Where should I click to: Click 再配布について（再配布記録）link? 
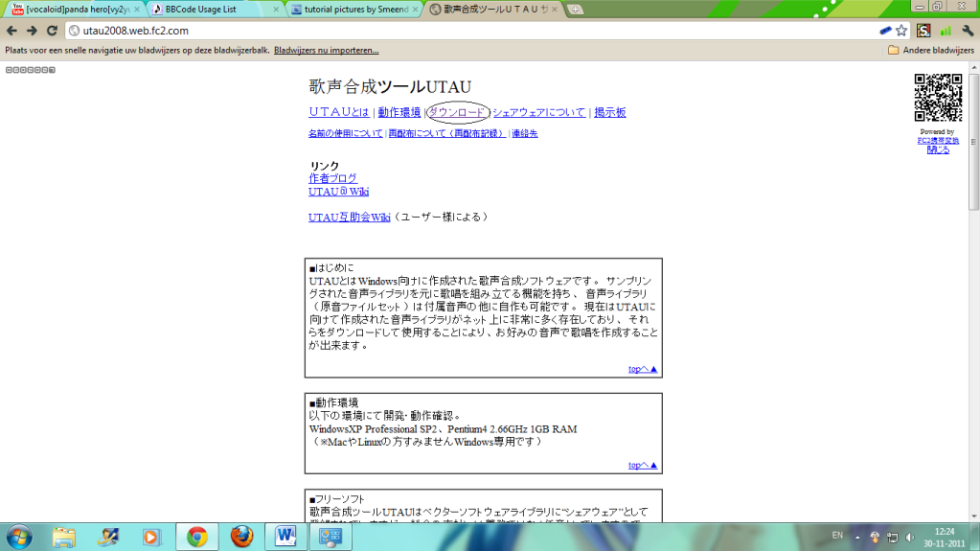tap(446, 133)
